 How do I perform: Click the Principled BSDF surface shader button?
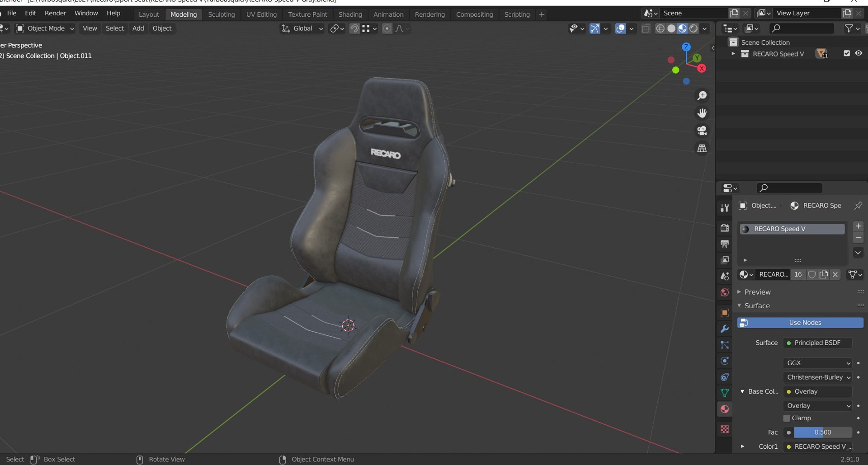click(x=817, y=343)
